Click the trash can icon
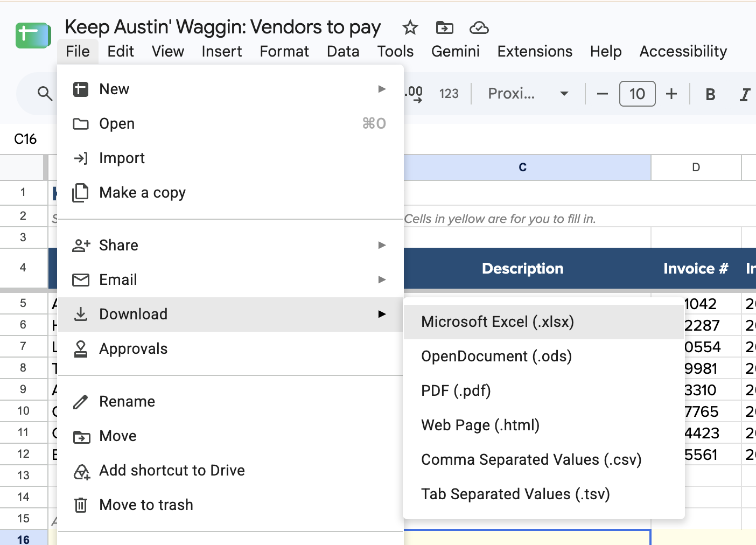Viewport: 756px width, 545px height. pos(81,505)
